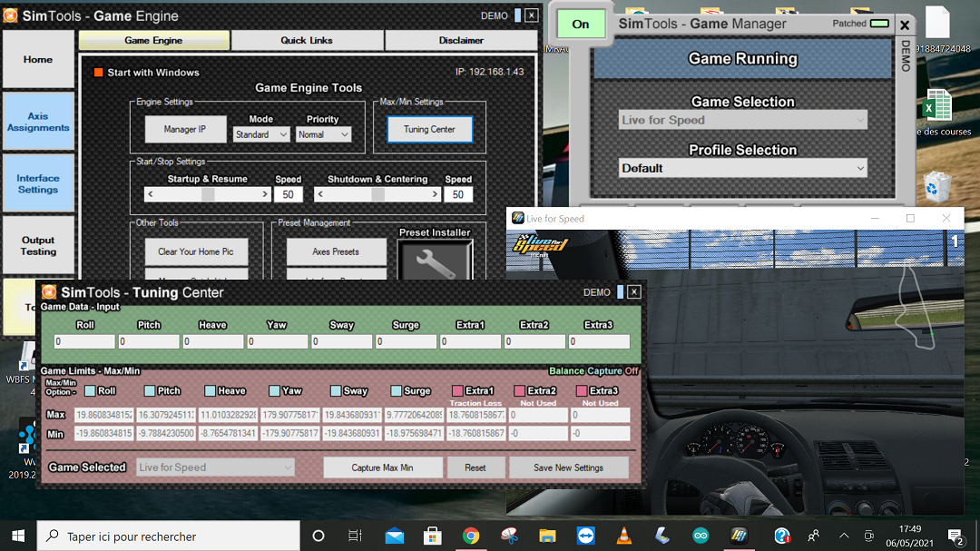Open the Excel file on desktop

(937, 105)
